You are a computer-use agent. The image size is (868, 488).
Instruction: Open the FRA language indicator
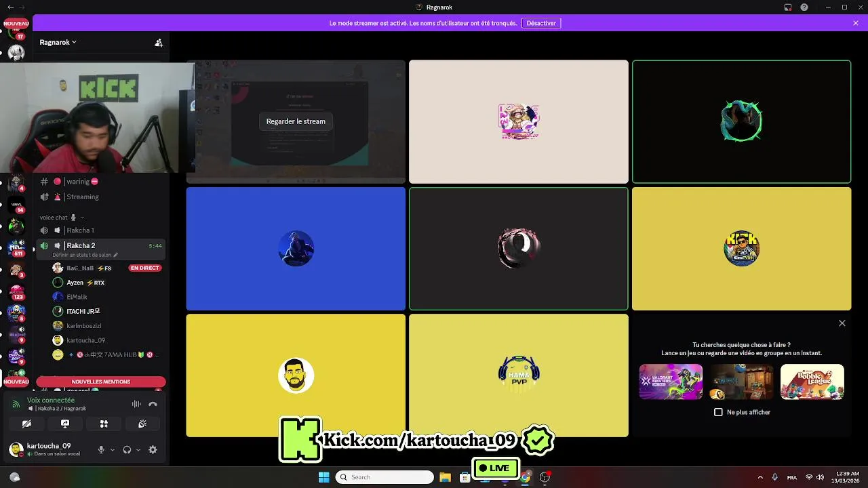(x=792, y=477)
